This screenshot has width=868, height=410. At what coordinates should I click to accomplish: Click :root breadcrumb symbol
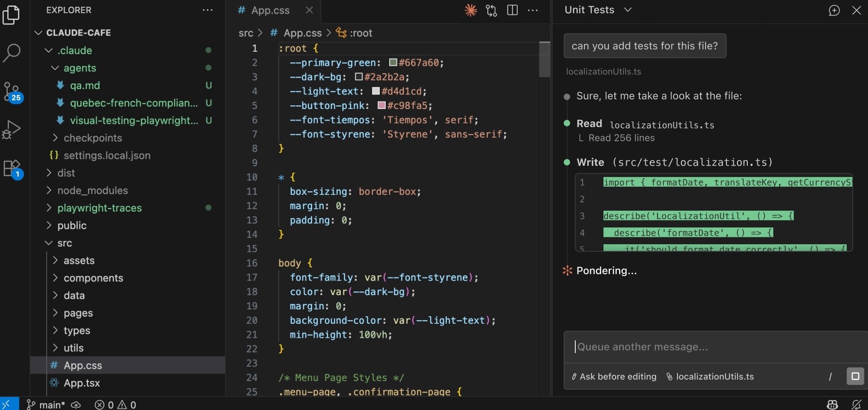pyautogui.click(x=361, y=33)
